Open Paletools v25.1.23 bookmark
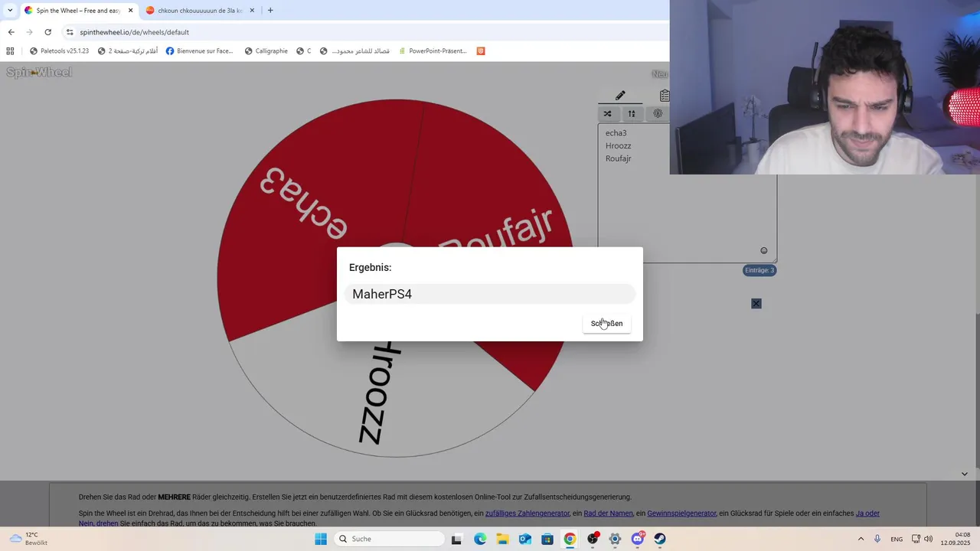980x551 pixels. [x=59, y=51]
